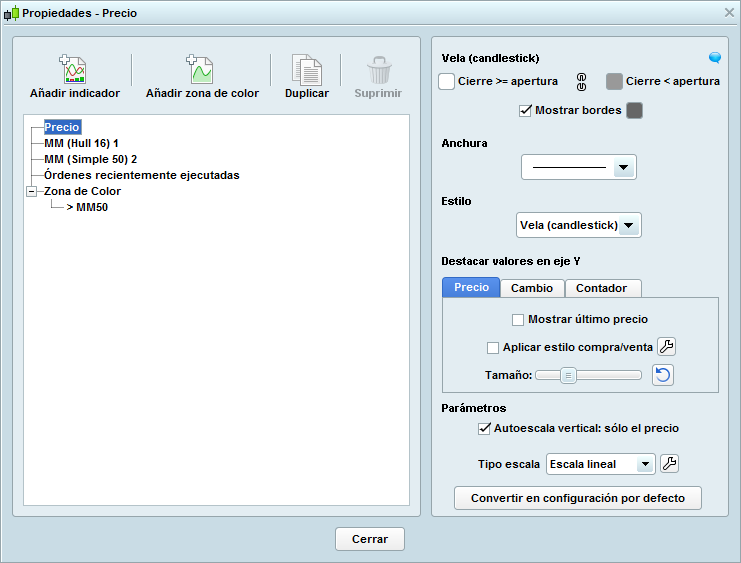Open the Estilo Vela dropdown
Image resolution: width=741 pixels, height=563 pixels.
pyautogui.click(x=579, y=225)
